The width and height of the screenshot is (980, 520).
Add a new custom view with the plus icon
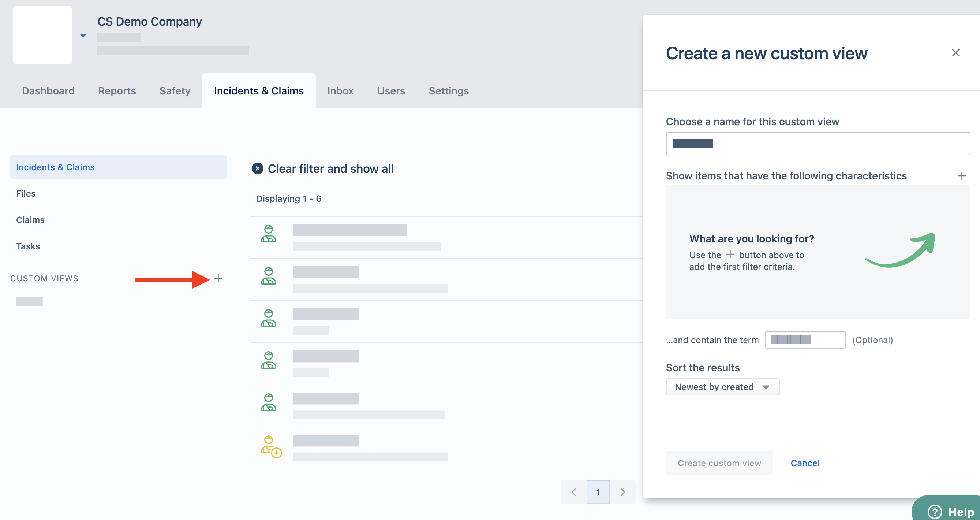coord(218,278)
